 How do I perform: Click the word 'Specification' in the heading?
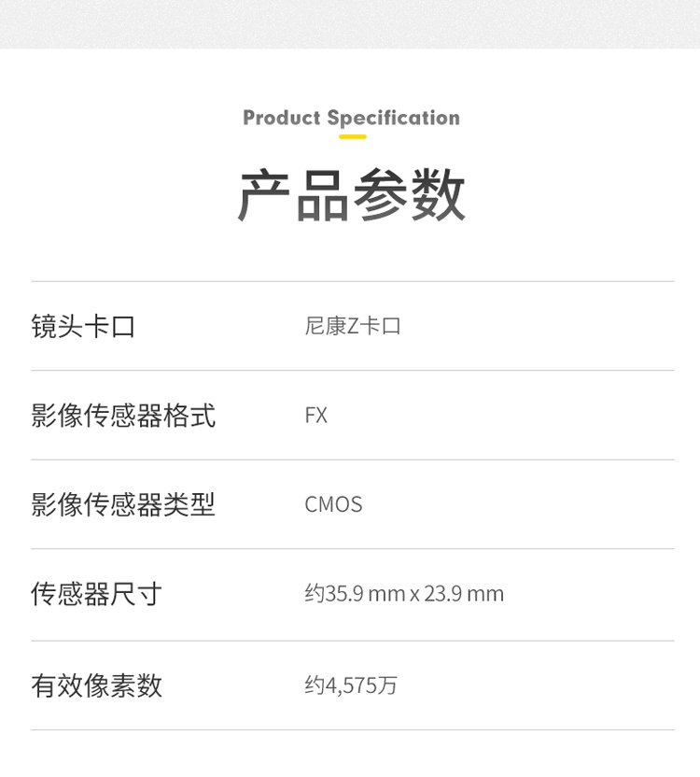394,118
